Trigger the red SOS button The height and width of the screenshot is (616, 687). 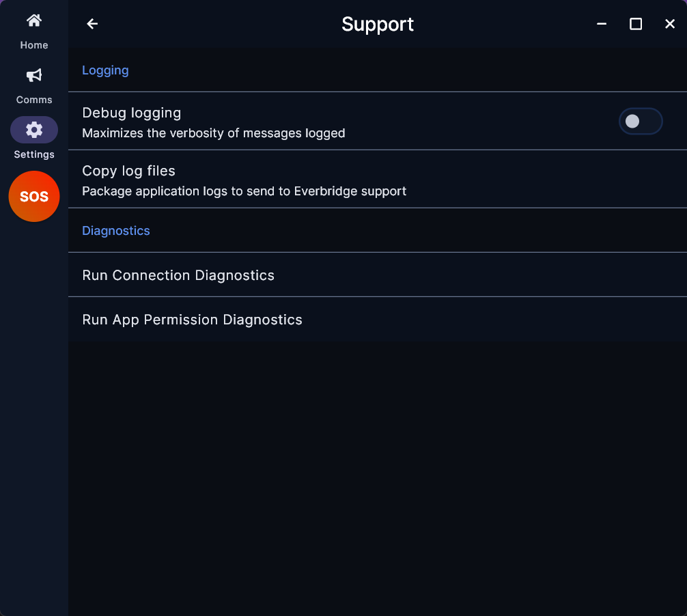[x=33, y=196]
